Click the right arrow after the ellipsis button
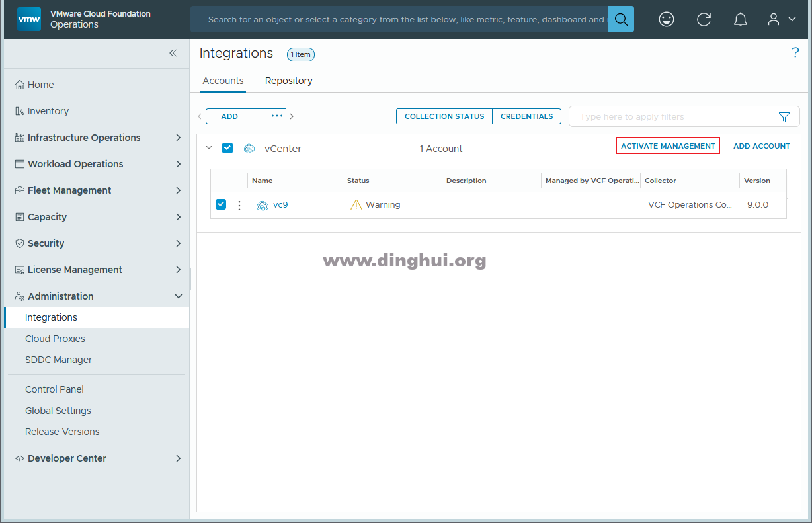 [x=292, y=116]
